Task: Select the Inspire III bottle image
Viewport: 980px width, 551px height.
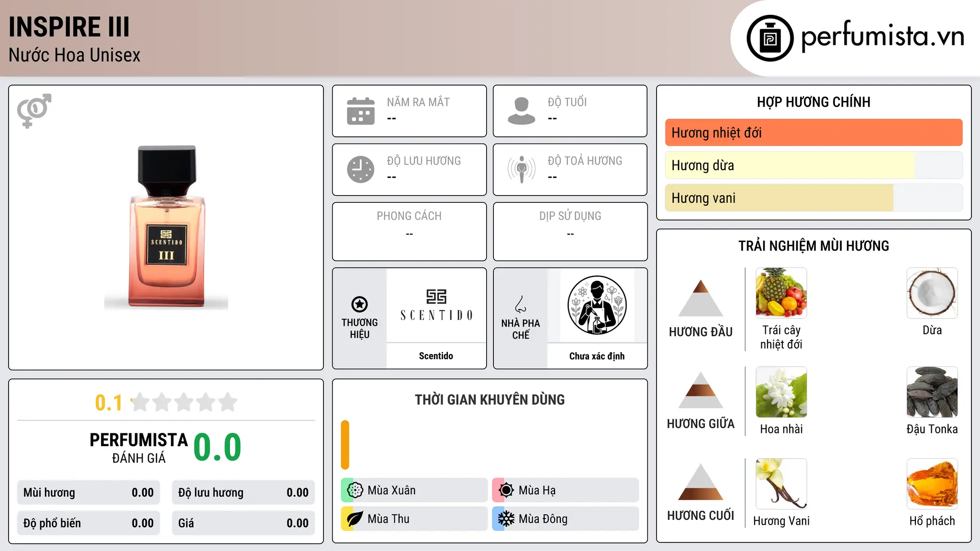Action: pos(167,227)
